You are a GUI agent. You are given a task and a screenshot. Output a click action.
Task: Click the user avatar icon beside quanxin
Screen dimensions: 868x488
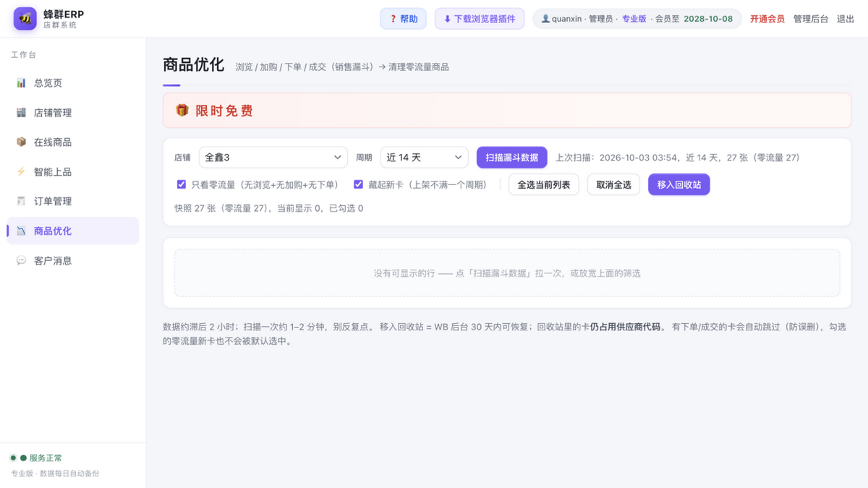[545, 19]
